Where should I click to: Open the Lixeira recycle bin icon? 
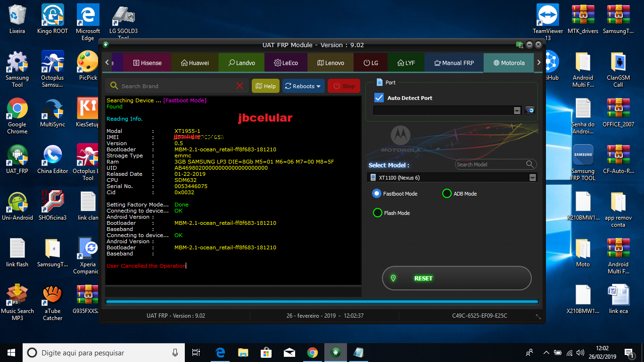click(17, 19)
